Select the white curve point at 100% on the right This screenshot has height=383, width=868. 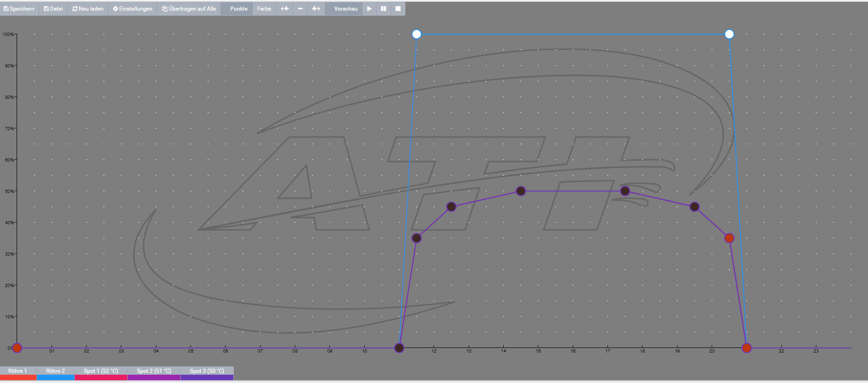pos(729,34)
